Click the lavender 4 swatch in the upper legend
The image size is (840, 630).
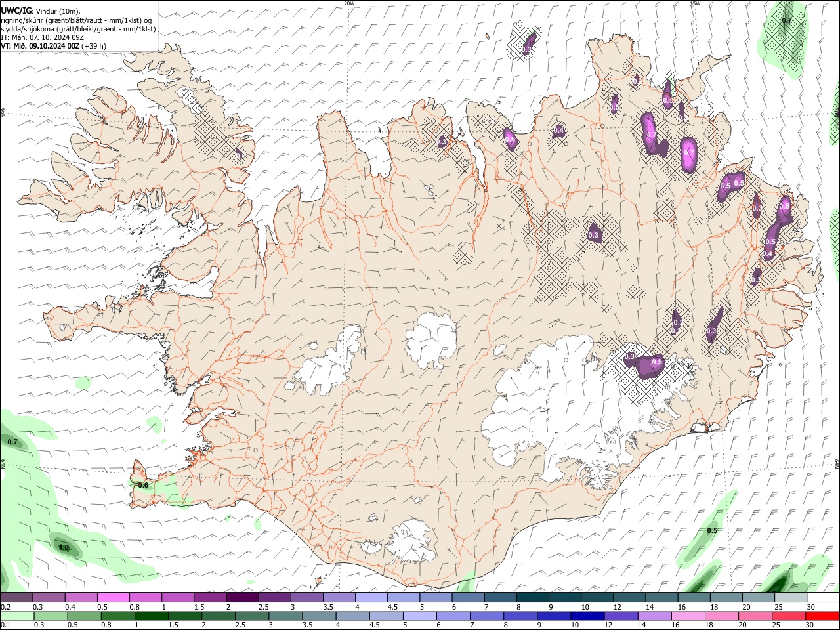[371, 598]
